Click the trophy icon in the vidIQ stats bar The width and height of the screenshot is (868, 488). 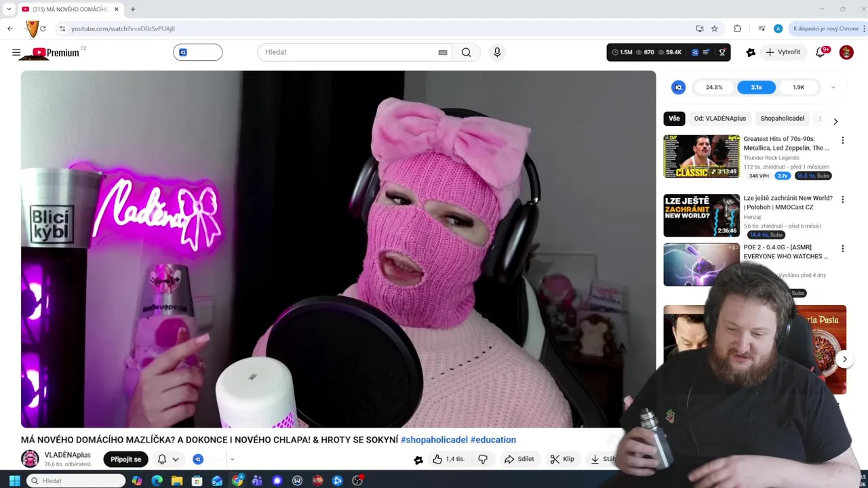722,52
